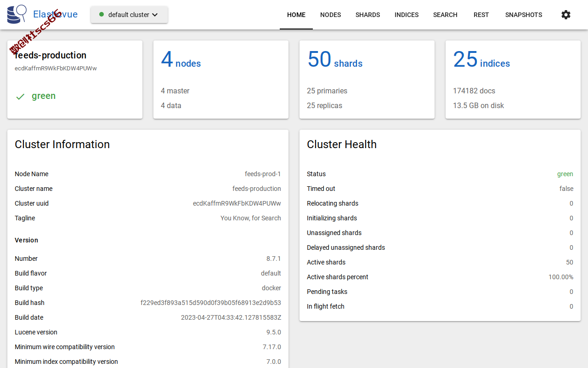Viewport: 588px width, 368px height.
Task: Navigate to the SNAPSHOTS tab
Action: (524, 15)
